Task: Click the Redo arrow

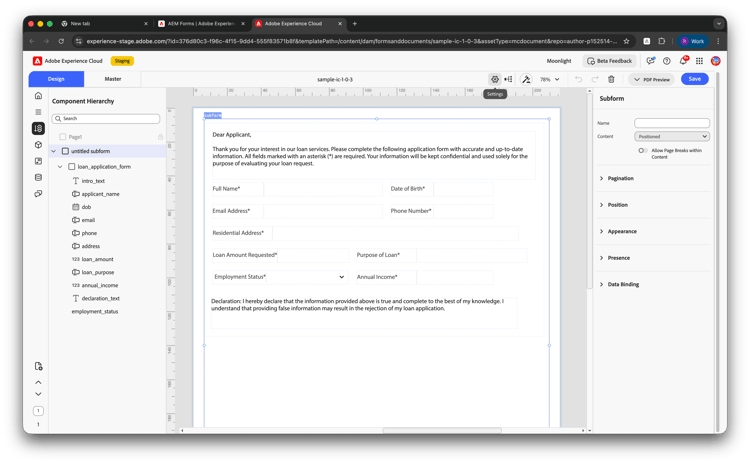Action: 595,79
